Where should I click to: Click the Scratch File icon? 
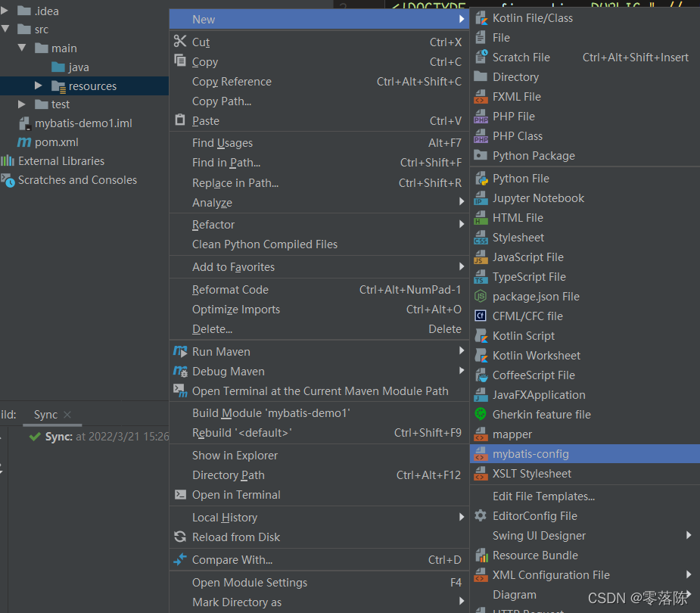click(x=481, y=58)
